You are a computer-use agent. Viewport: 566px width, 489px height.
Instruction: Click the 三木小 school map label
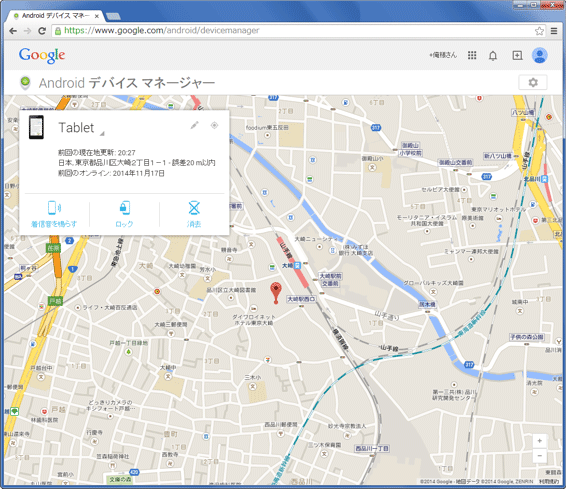pyautogui.click(x=253, y=377)
